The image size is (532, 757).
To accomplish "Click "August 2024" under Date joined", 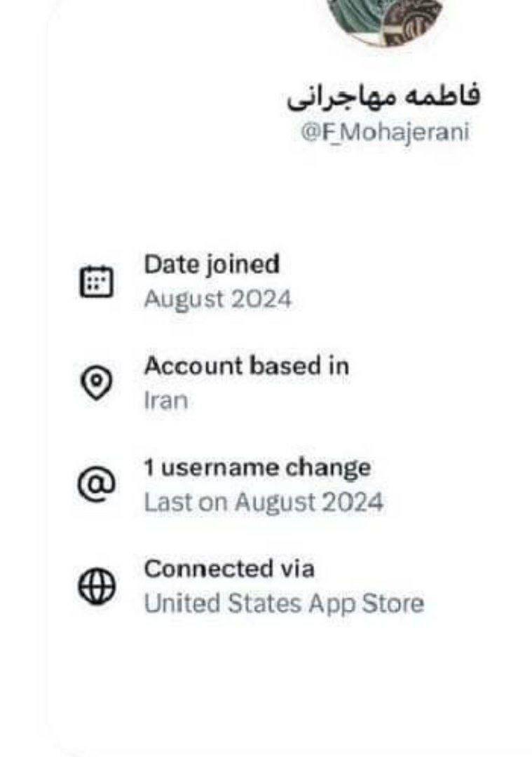I will point(217,299).
